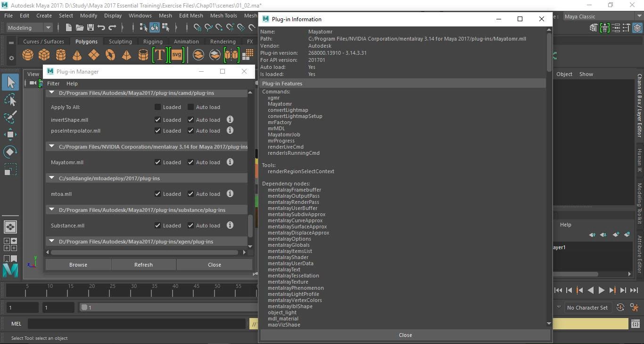The image size is (644, 344).
Task: Collapse the camd/plug-ins section
Action: [x=52, y=93]
